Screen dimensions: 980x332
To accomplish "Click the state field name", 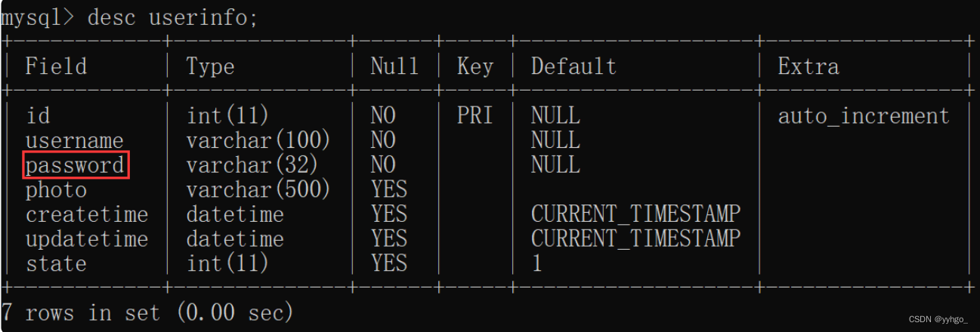I will (56, 264).
